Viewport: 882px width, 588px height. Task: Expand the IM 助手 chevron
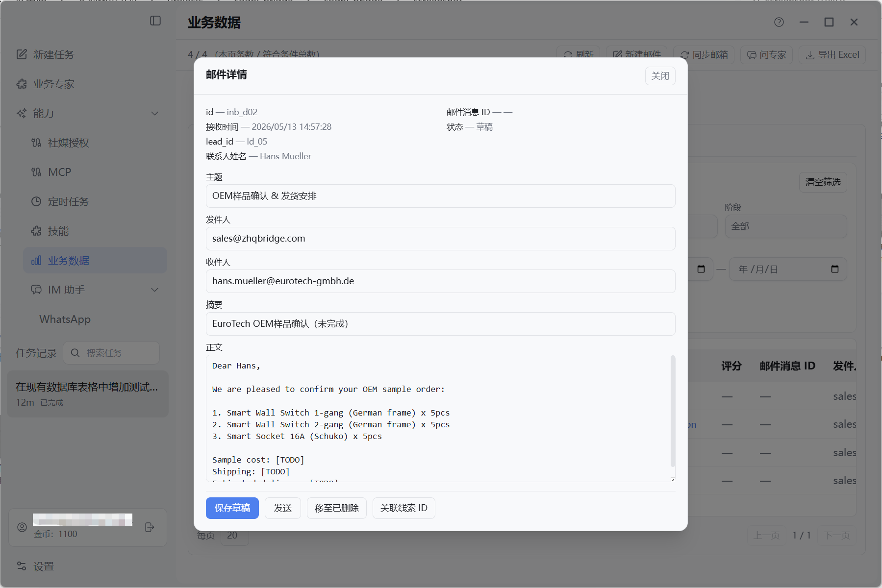point(155,290)
